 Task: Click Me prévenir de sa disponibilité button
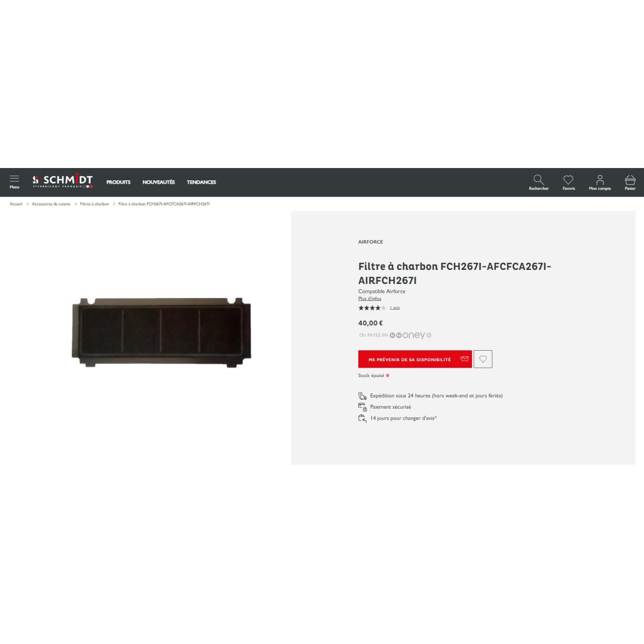pos(415,359)
